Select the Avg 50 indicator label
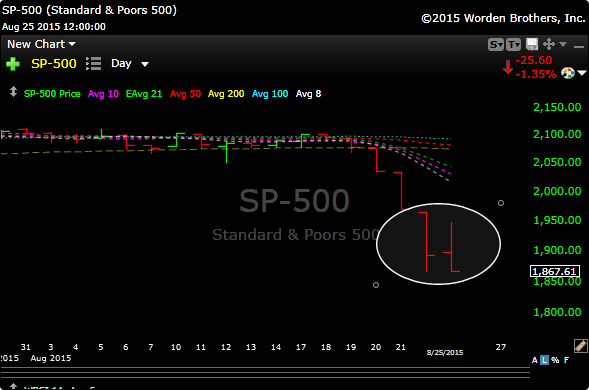589x390 pixels. click(185, 94)
